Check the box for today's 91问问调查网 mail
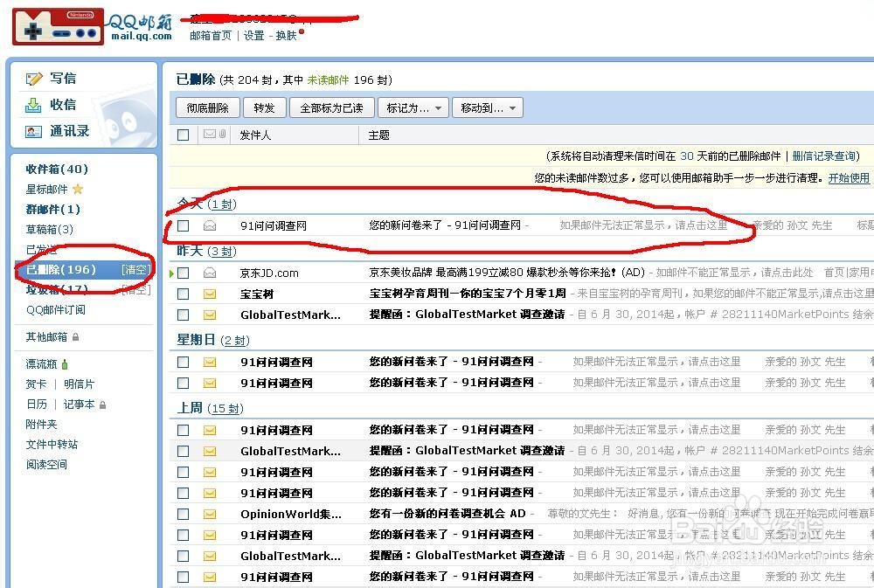 coord(183,225)
